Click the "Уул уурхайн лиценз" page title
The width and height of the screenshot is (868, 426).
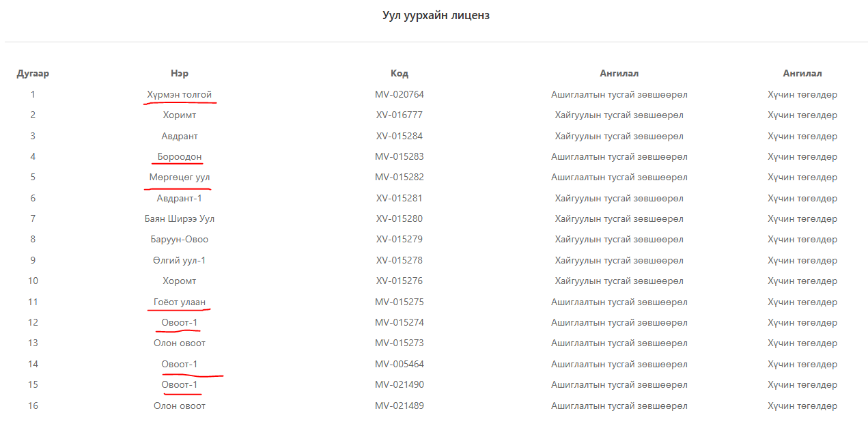pos(436,16)
